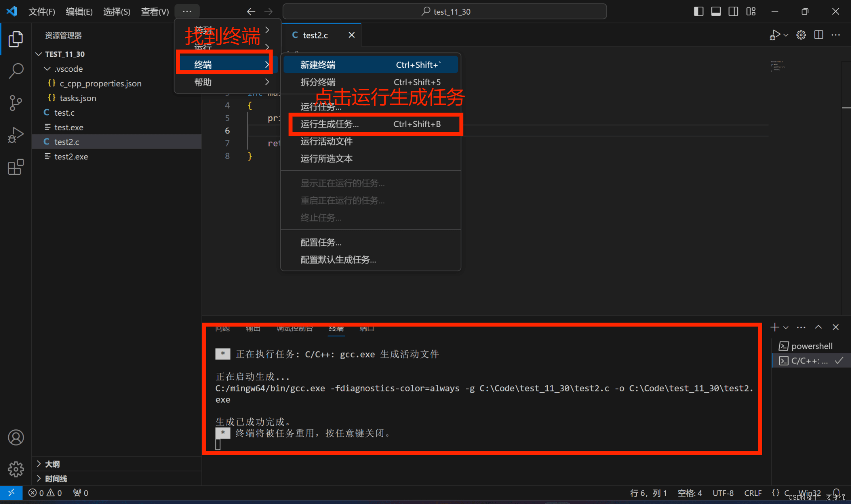Open the Accounts menu icon
This screenshot has width=851, height=504.
(16, 438)
